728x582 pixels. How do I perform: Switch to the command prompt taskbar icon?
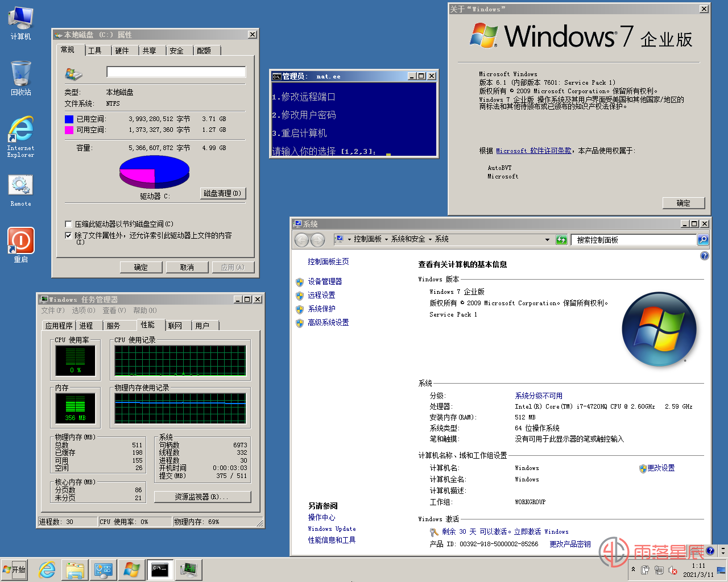[160, 569]
